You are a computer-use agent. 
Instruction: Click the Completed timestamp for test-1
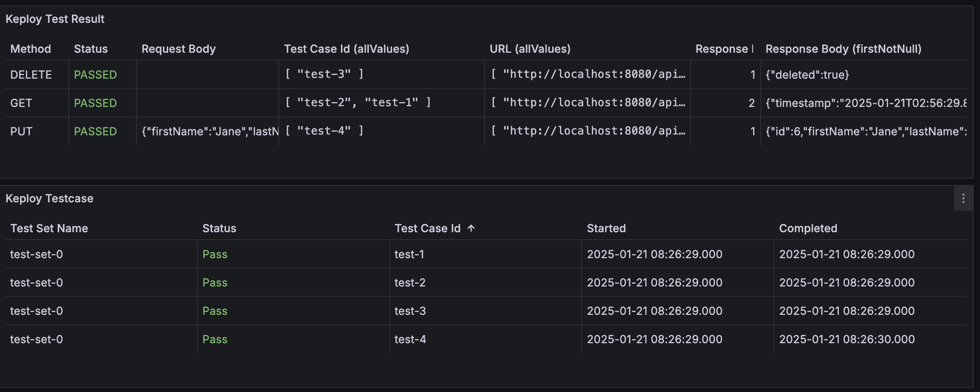847,254
